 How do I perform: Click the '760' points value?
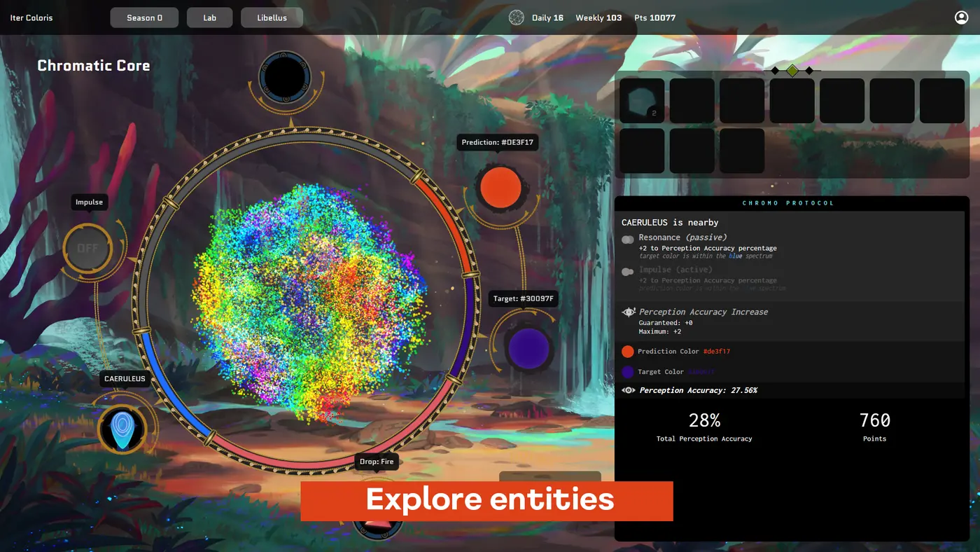coord(874,420)
